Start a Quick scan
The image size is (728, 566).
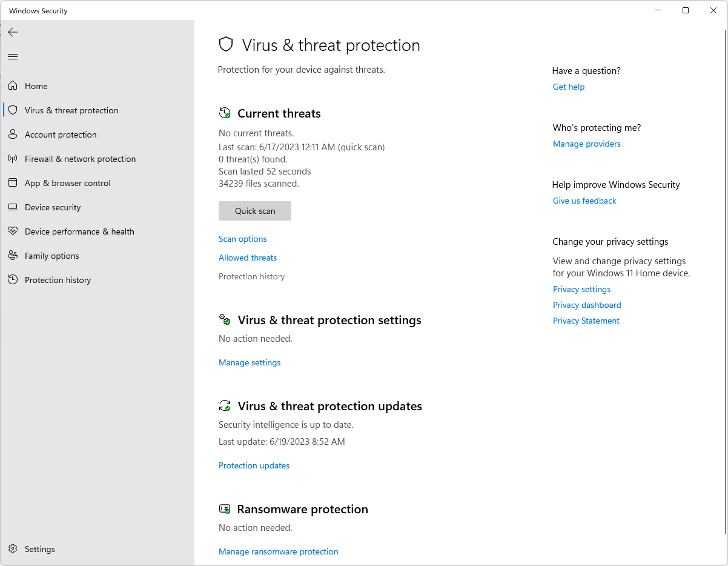(255, 211)
